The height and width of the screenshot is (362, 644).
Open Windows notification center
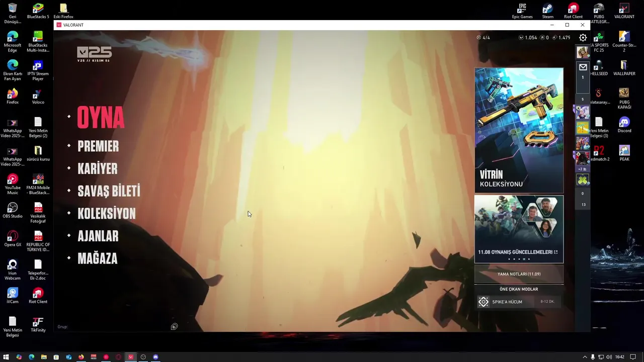pyautogui.click(x=633, y=357)
